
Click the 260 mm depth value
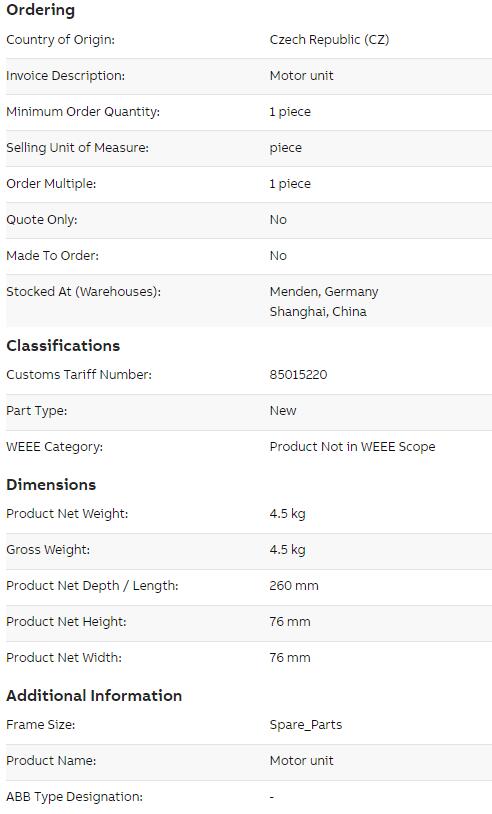pyautogui.click(x=294, y=586)
